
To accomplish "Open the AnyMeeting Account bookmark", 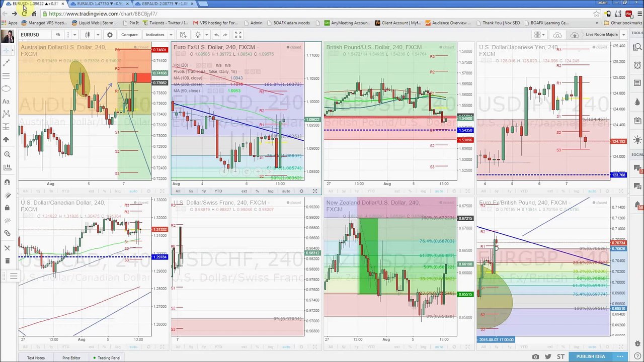I will [347, 23].
